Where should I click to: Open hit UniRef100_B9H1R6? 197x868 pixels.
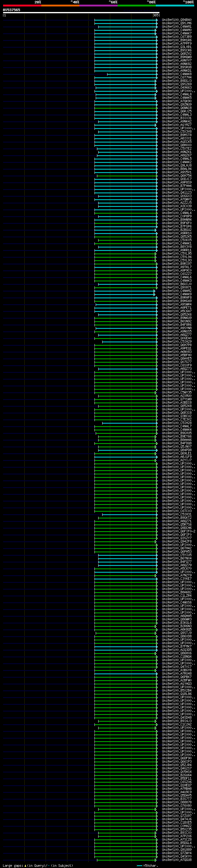point(176,40)
